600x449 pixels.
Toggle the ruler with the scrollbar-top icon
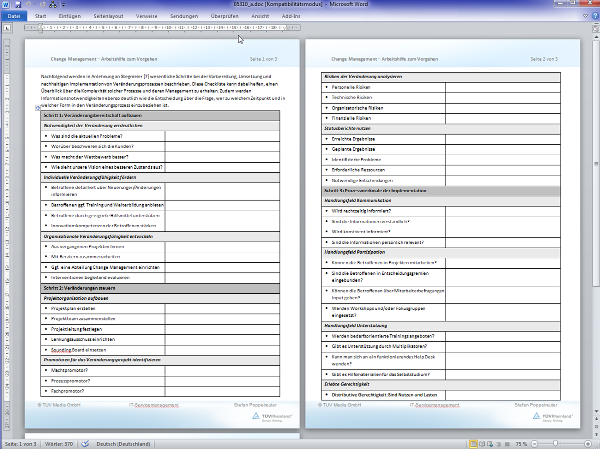pos(594,28)
